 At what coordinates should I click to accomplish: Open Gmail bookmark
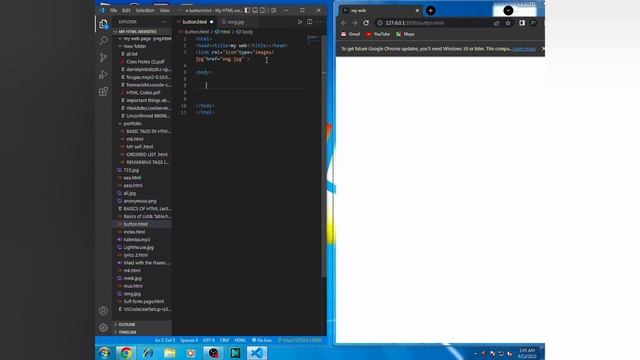[351, 34]
